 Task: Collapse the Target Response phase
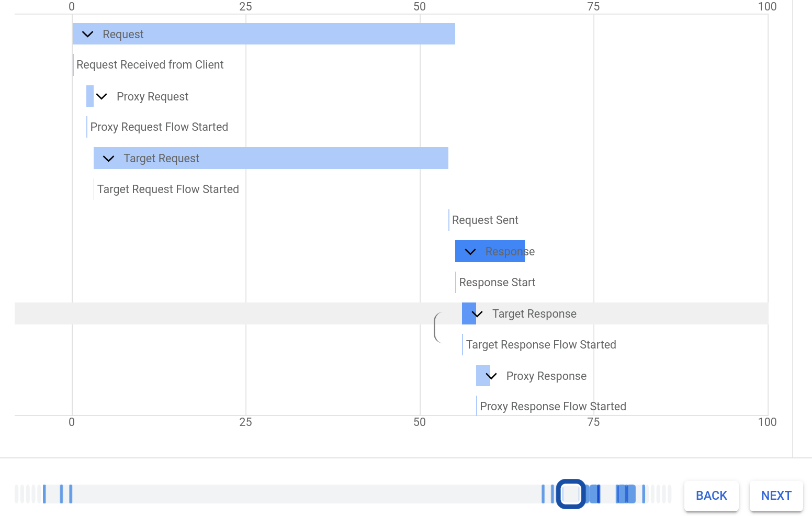(477, 313)
